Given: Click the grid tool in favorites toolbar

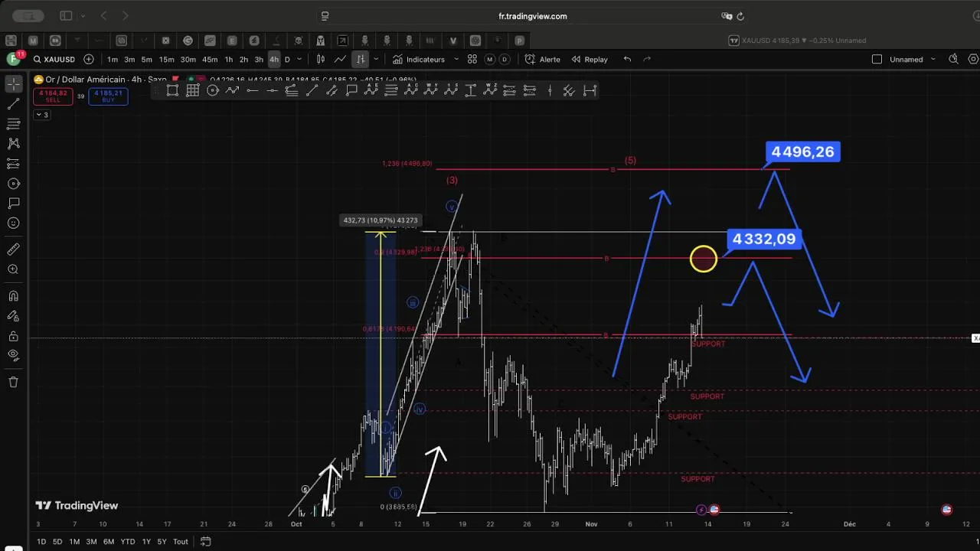Looking at the screenshot, I should click(x=192, y=90).
